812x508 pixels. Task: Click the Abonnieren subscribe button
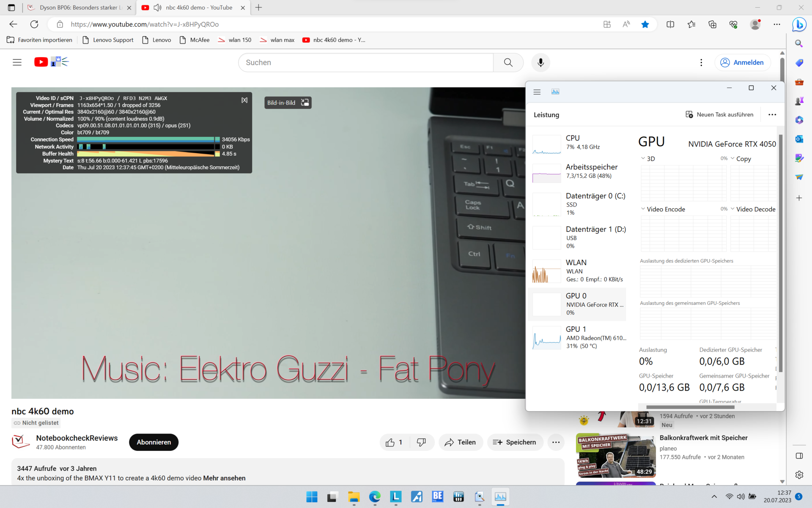(154, 442)
